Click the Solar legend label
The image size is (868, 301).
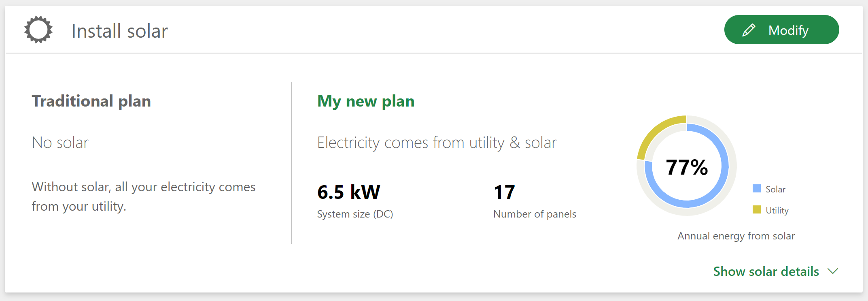pos(775,189)
